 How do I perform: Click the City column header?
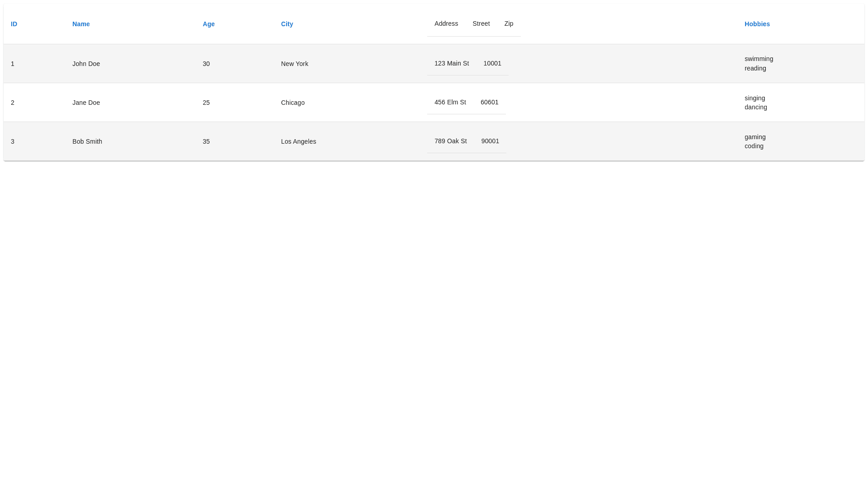287,24
